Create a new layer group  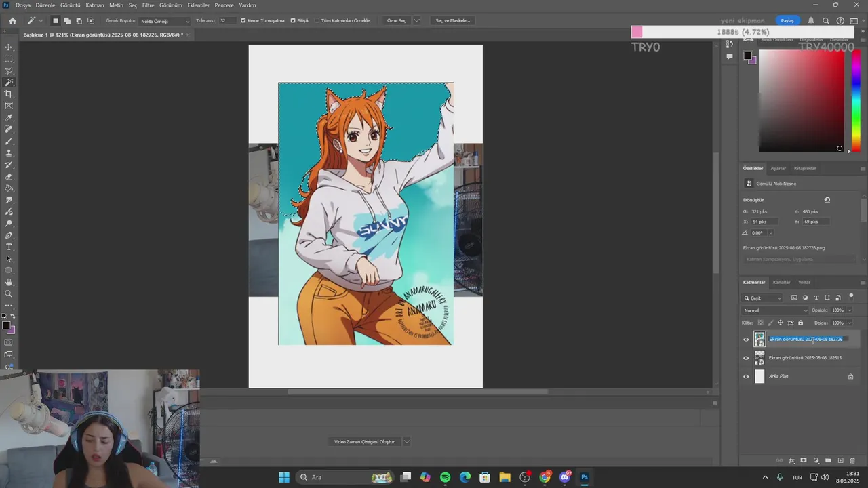click(x=828, y=460)
